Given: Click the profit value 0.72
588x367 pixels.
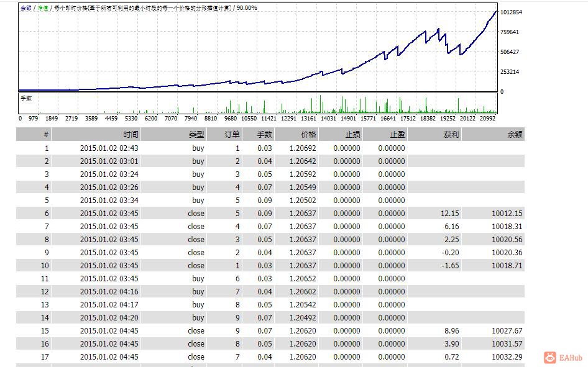Looking at the screenshot, I should tap(451, 357).
